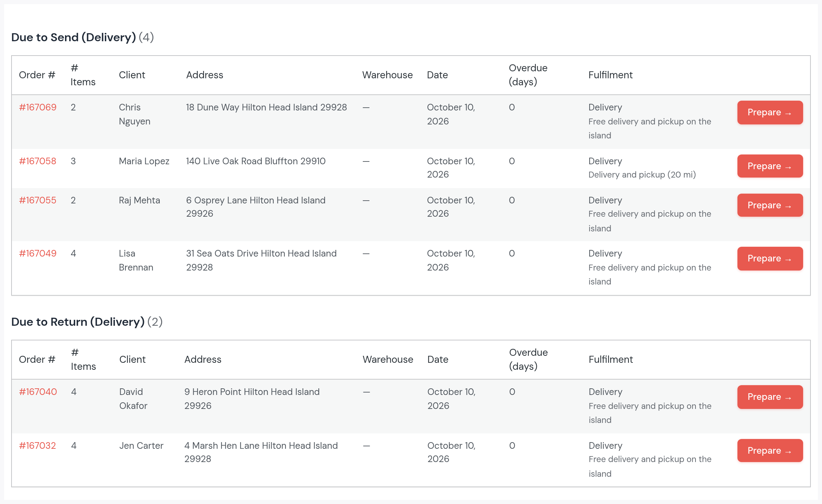Click Delivery and pickup (20 mi) text
The image size is (822, 504).
642,175
